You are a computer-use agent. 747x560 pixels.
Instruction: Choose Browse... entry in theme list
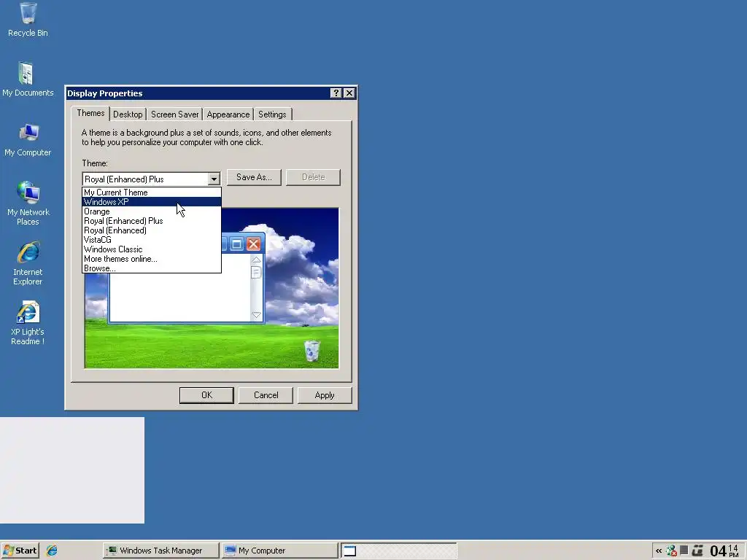(152, 268)
